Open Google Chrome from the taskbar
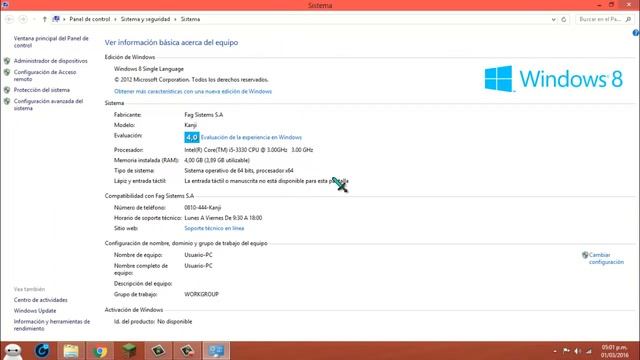Image resolution: width=640 pixels, height=360 pixels. (x=100, y=351)
